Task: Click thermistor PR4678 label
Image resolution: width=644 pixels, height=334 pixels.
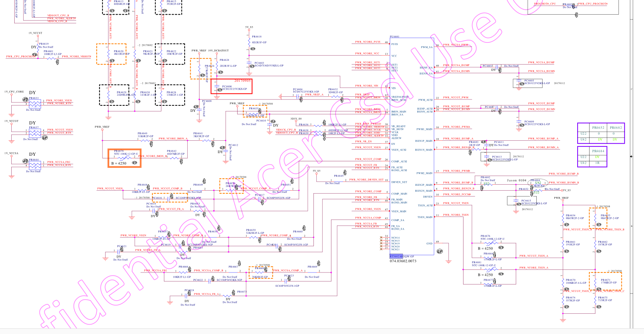Action: [119, 151]
